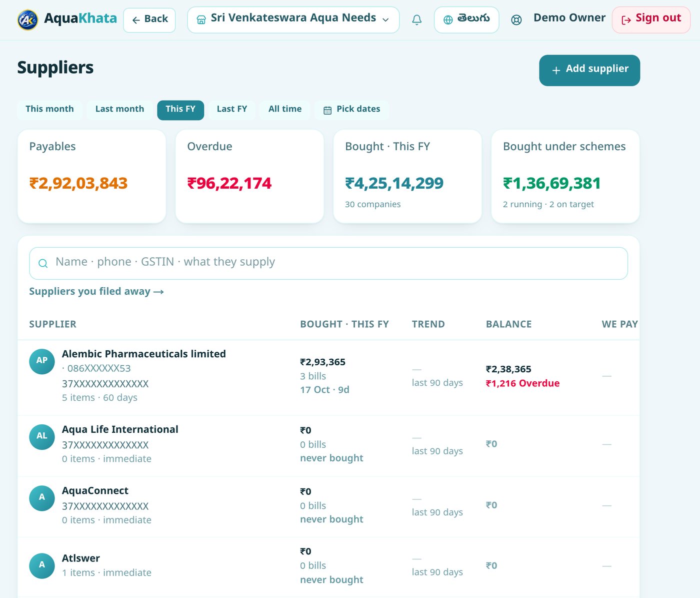The height and width of the screenshot is (598, 700).
Task: Click the WE PAY column header
Action: [620, 324]
